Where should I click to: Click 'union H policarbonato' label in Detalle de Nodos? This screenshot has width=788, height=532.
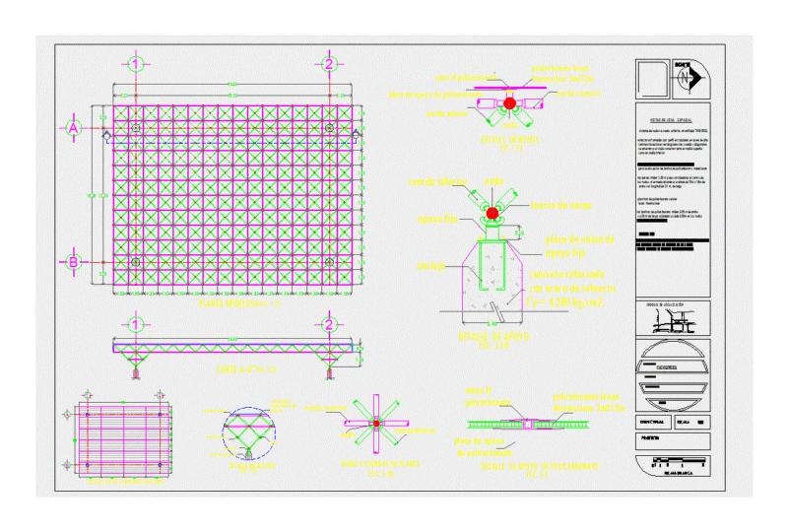click(465, 78)
